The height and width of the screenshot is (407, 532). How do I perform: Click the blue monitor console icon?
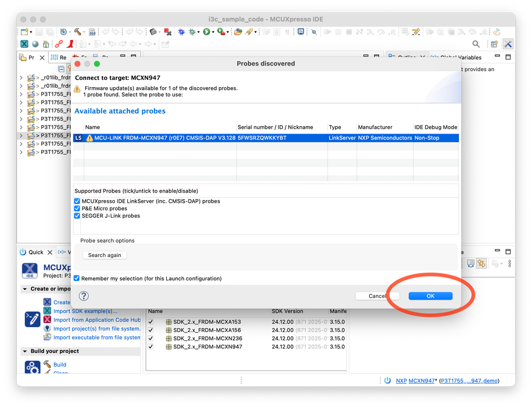point(300,32)
